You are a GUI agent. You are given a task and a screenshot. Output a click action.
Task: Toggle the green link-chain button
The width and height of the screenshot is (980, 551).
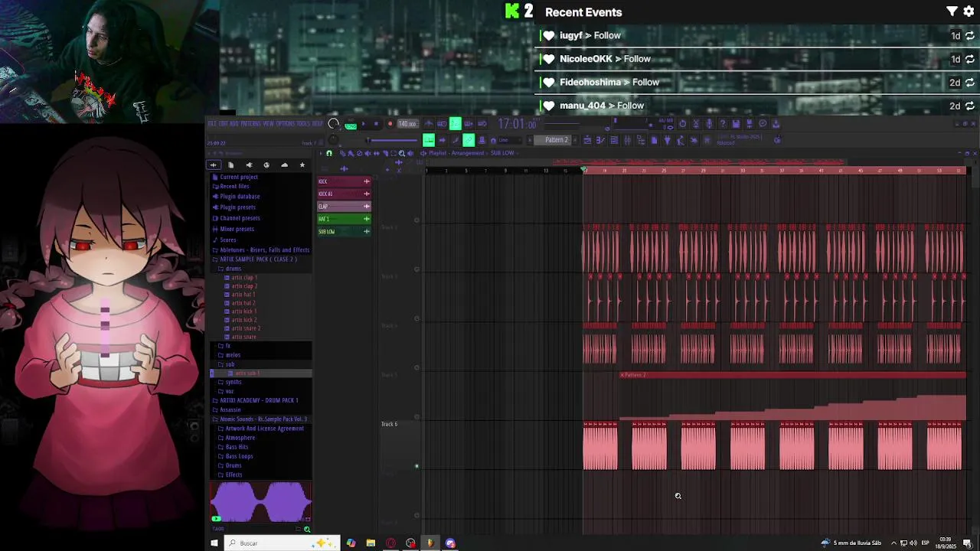coord(468,140)
